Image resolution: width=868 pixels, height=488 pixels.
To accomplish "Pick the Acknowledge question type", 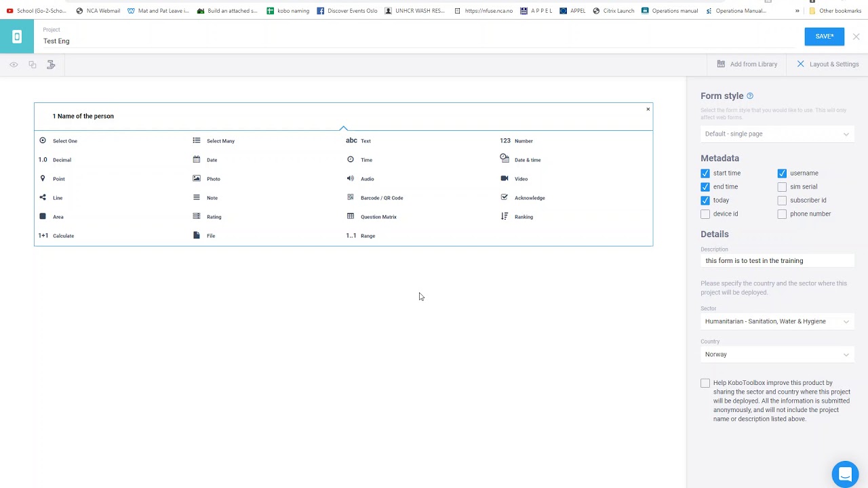I will pyautogui.click(x=522, y=198).
